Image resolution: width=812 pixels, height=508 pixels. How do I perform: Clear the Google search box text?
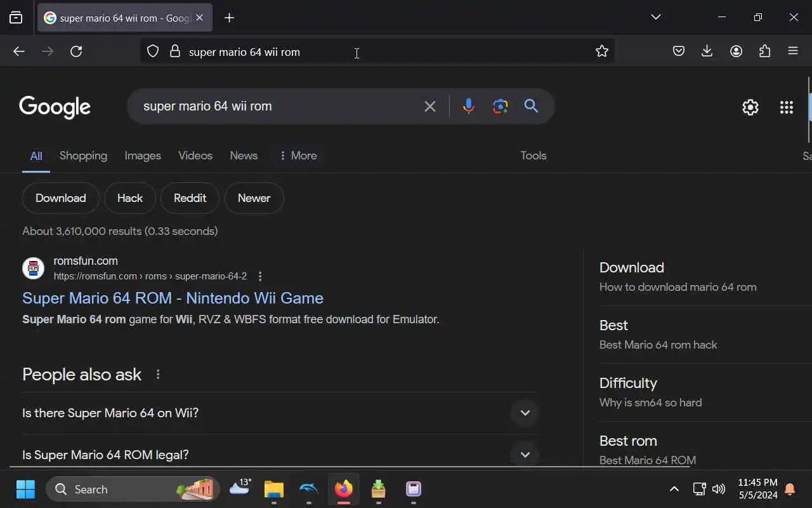pos(430,106)
